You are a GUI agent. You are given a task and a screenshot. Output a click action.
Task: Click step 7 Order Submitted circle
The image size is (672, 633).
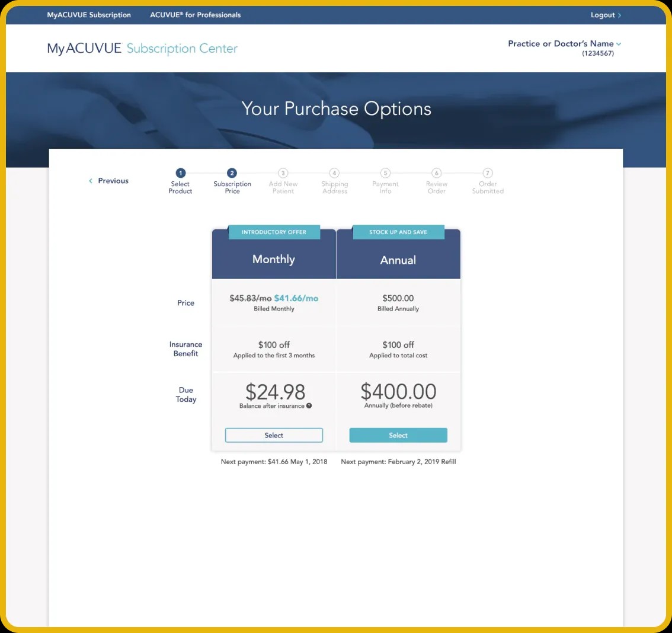487,174
